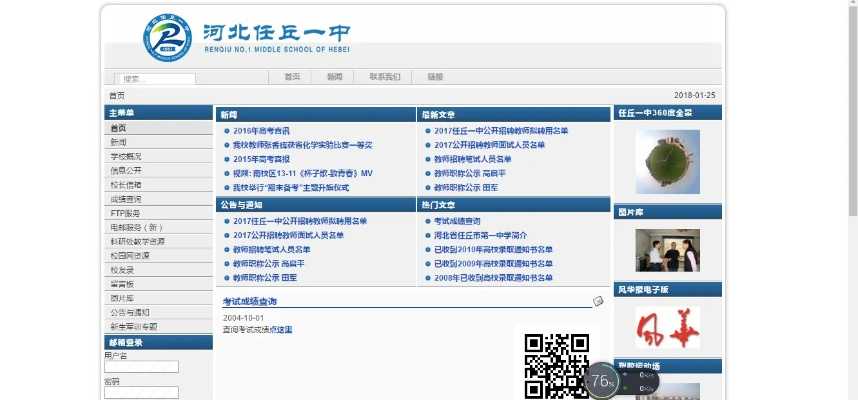Viewport: 858px width, 400px height.
Task: Open 教师职称公示 田军 under 公告与通知
Action: (265, 278)
